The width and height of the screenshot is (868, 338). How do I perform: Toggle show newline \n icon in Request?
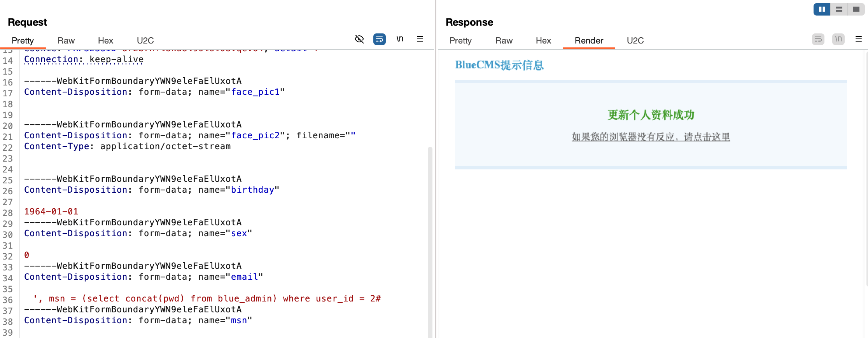(x=400, y=39)
